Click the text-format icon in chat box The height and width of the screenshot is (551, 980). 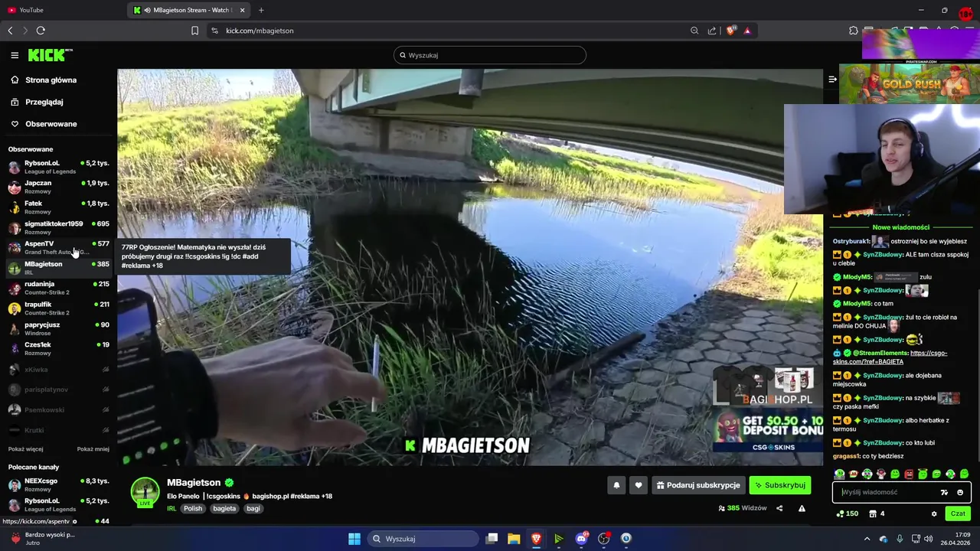pos(944,492)
